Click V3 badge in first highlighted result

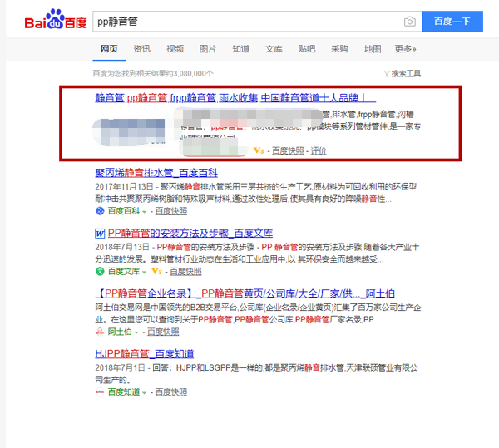pos(259,150)
